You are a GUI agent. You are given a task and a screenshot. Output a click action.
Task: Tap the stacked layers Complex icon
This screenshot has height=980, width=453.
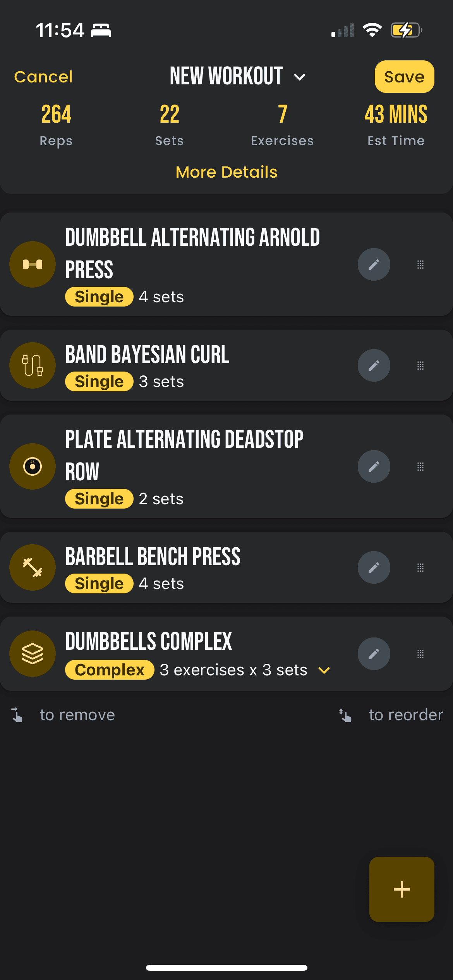click(33, 654)
